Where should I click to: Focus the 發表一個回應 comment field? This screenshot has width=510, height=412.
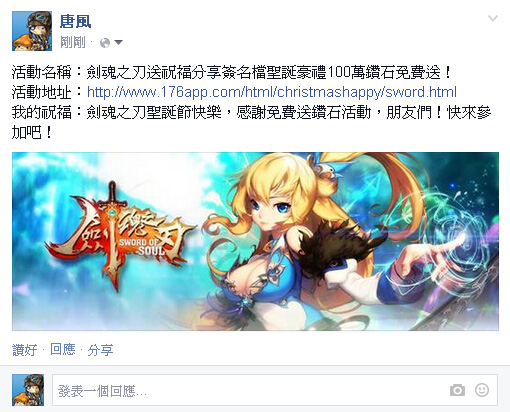coord(275,390)
